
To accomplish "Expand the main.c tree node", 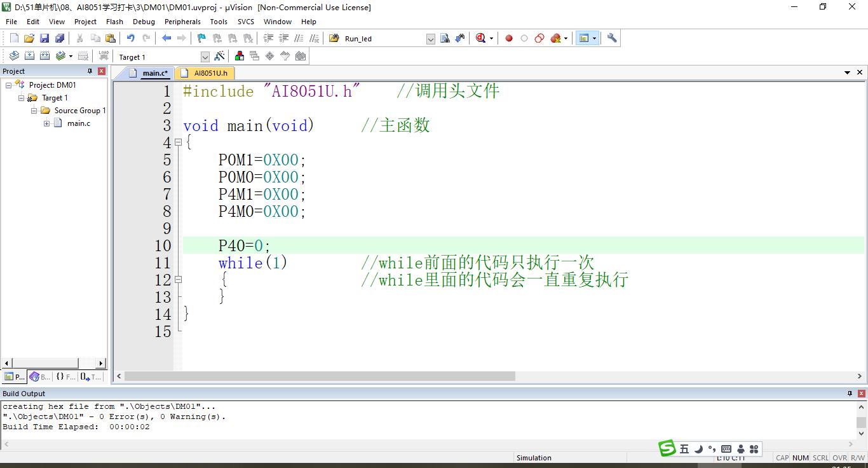I will [x=47, y=123].
